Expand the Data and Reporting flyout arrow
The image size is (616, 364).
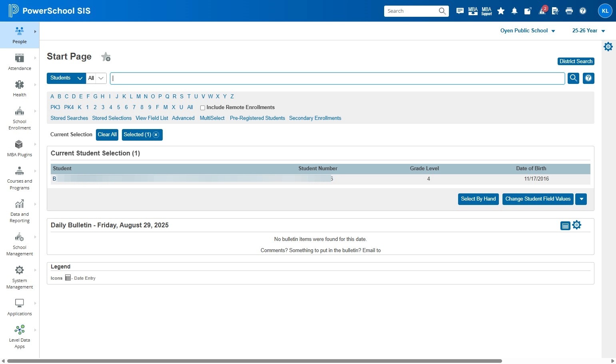click(x=35, y=204)
